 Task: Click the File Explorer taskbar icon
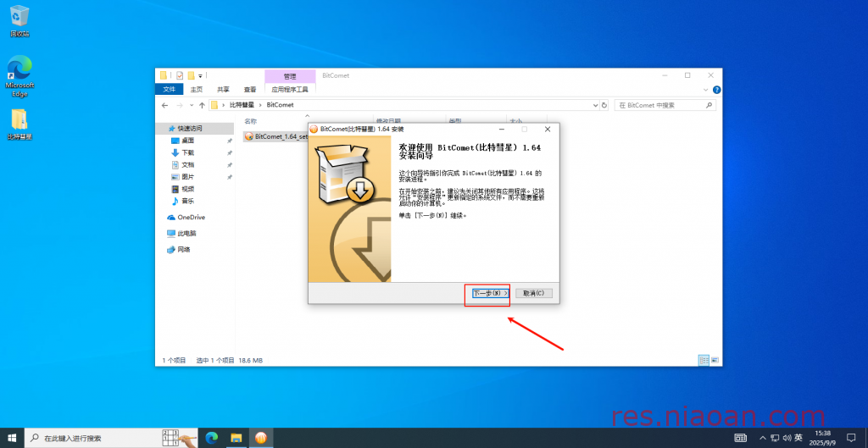tap(236, 438)
